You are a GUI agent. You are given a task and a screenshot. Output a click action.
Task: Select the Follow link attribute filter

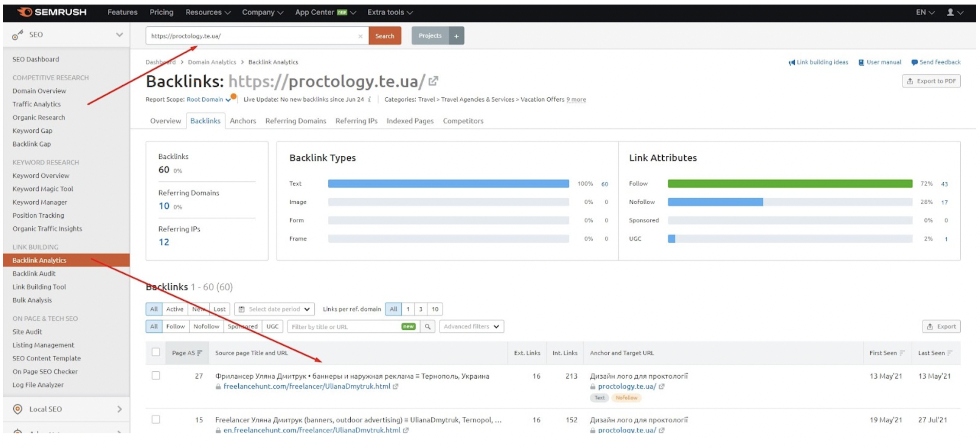[x=175, y=327]
